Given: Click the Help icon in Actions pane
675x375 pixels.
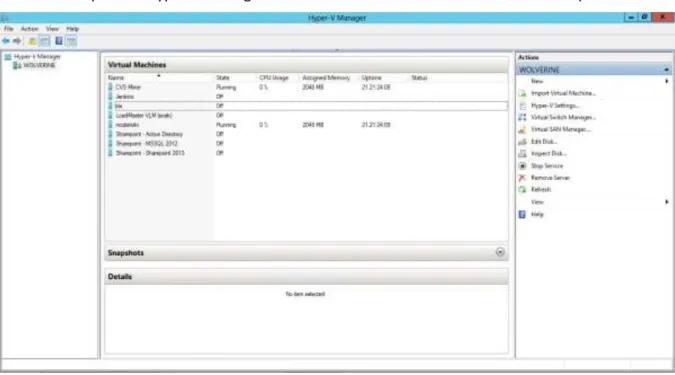Looking at the screenshot, I should point(522,214).
